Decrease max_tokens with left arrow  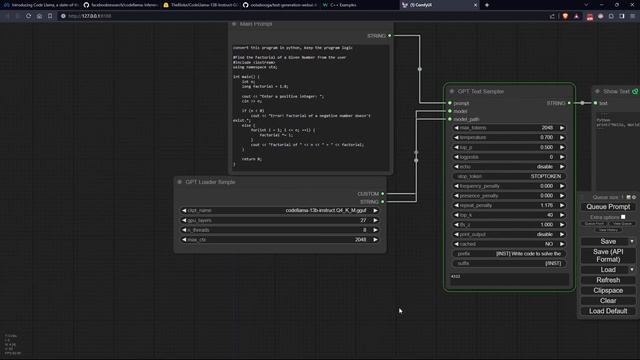tap(456, 128)
